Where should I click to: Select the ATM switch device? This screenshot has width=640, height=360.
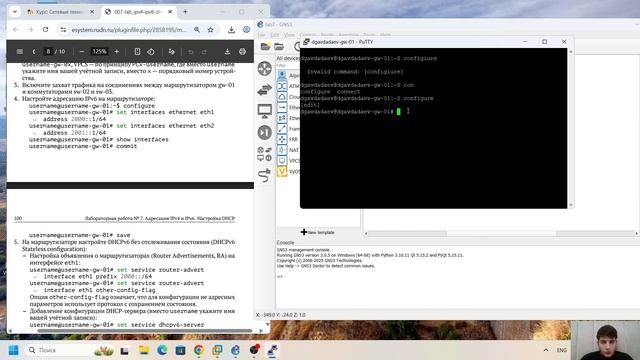coord(288,86)
